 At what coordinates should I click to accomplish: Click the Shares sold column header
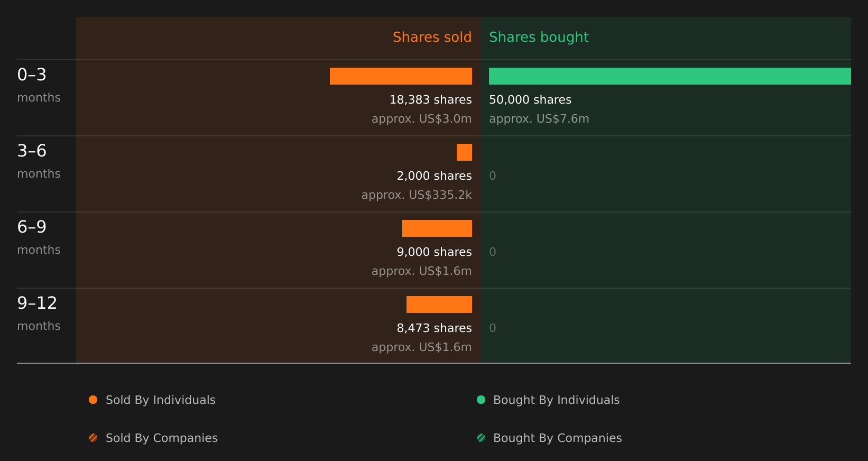[432, 37]
